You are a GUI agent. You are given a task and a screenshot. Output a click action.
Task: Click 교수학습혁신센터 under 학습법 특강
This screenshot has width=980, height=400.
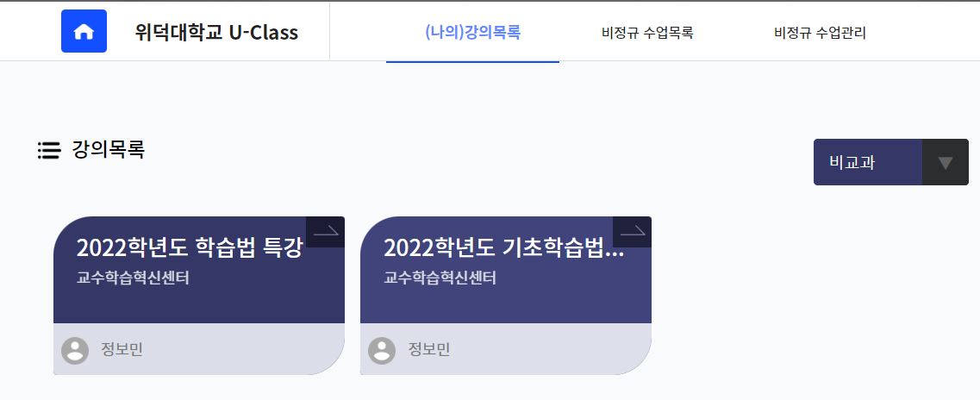pyautogui.click(x=133, y=278)
